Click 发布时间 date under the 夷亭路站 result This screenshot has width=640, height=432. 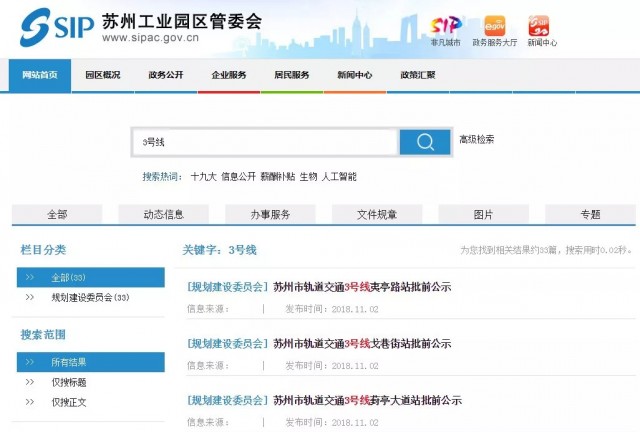pos(332,309)
